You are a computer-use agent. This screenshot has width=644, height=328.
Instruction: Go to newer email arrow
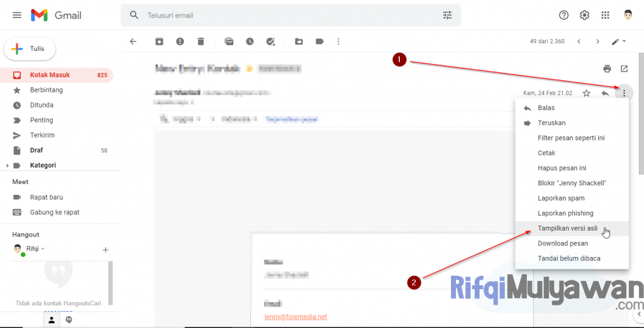pyautogui.click(x=579, y=41)
